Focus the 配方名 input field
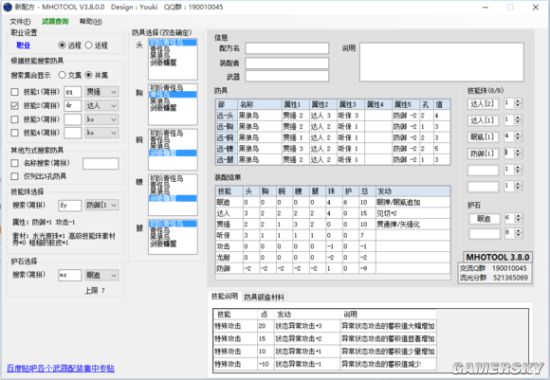 click(287, 48)
